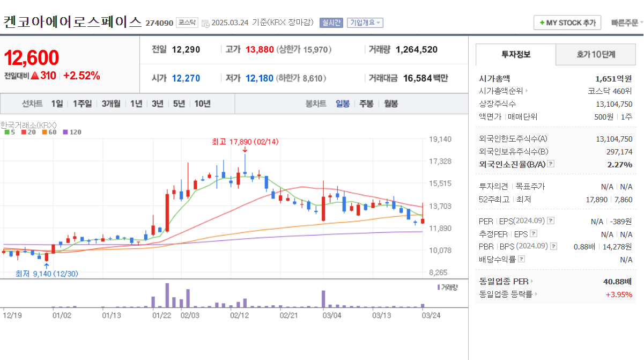Viewport: 644px width, 360px height.
Task: Select the 3개월 line chart period
Action: [x=111, y=104]
